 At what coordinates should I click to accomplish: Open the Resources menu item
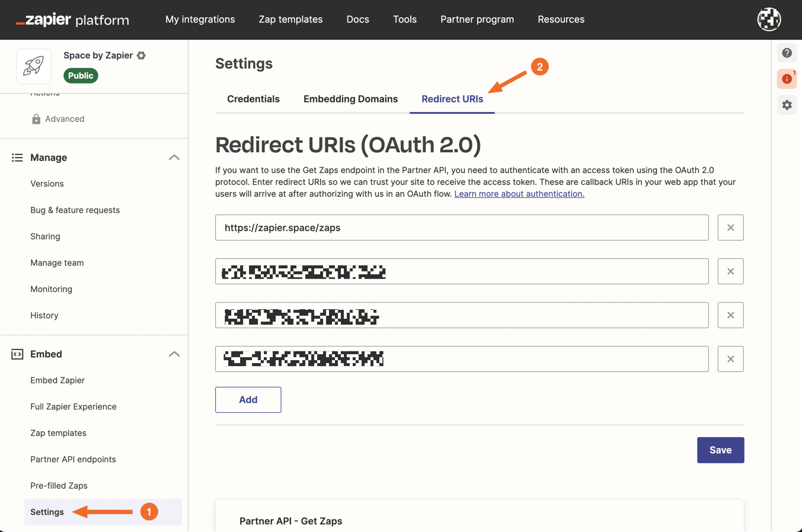click(x=561, y=20)
